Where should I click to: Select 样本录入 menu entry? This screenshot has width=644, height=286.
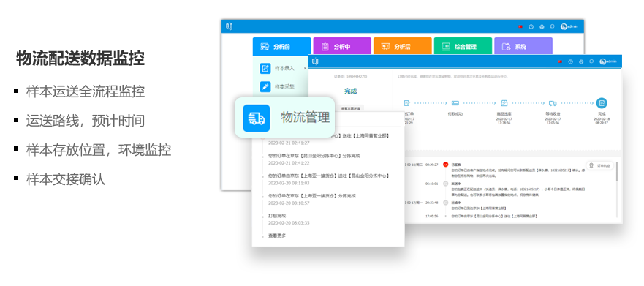coord(284,68)
